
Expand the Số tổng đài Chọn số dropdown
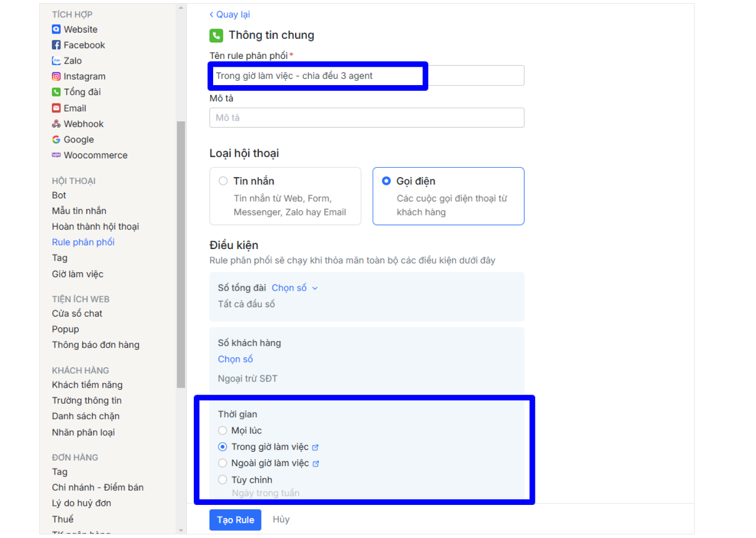[295, 288]
